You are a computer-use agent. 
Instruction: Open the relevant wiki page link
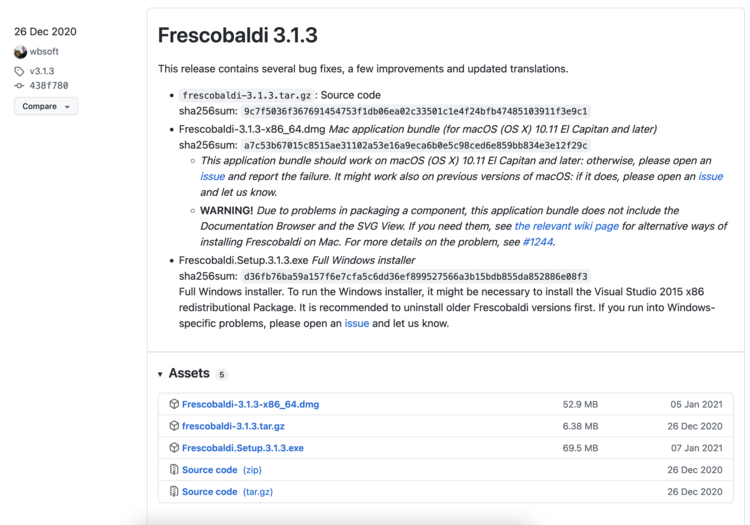566,227
